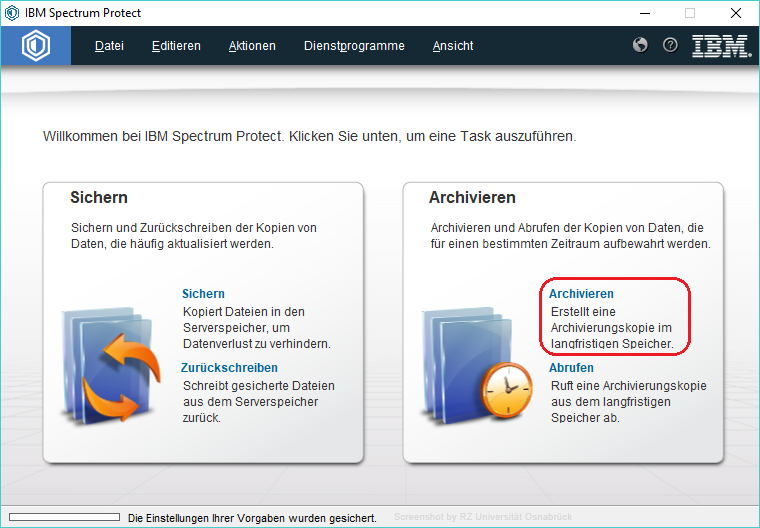Open the Editieren menu

click(x=176, y=46)
